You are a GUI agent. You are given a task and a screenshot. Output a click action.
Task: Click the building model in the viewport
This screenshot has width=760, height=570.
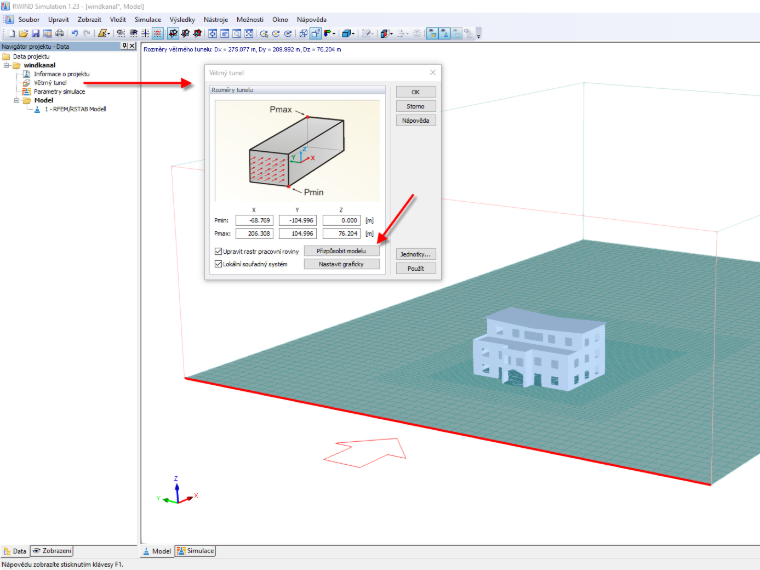click(x=538, y=349)
